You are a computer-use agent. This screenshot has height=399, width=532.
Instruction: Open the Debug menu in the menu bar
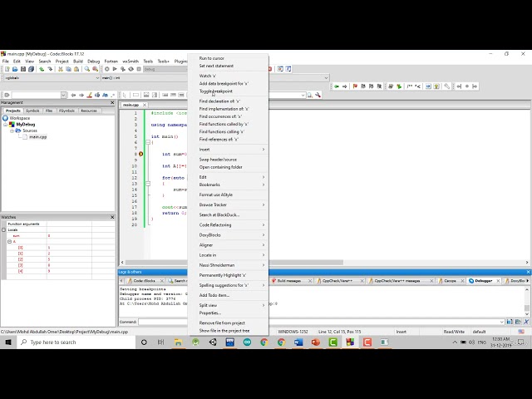94,62
